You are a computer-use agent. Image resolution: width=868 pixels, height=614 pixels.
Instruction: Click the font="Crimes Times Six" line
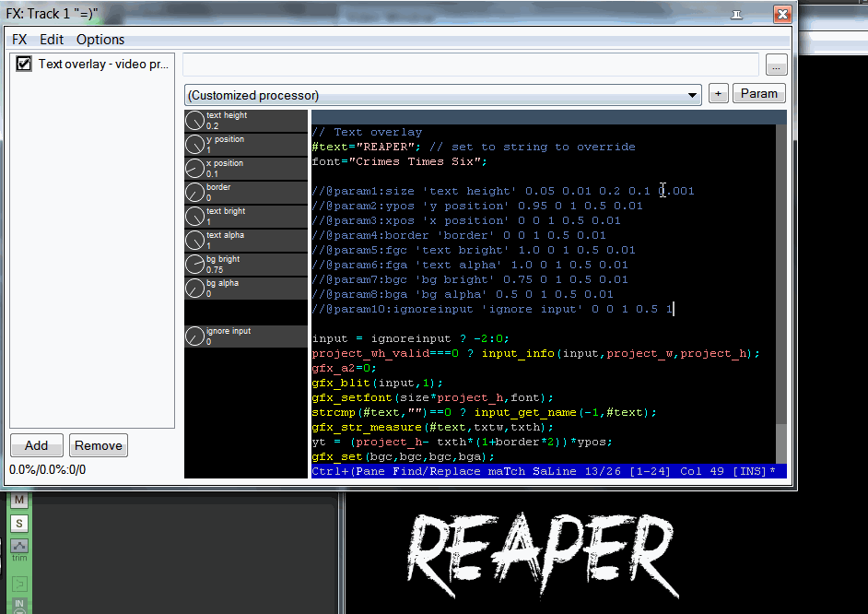(399, 161)
